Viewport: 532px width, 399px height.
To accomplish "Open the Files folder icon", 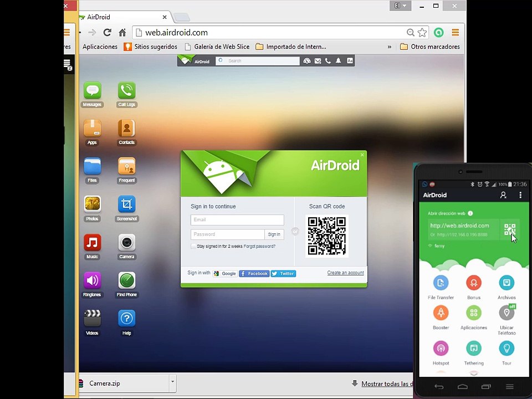I will (93, 167).
